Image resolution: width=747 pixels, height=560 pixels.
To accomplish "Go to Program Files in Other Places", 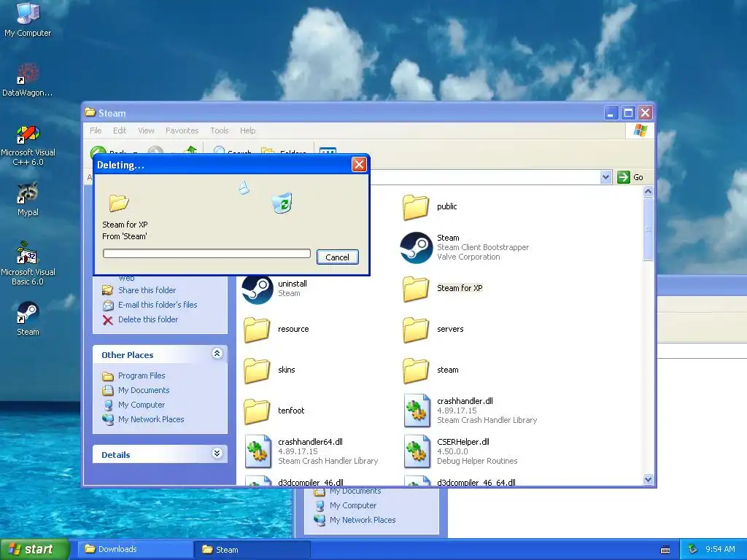I will (x=142, y=376).
